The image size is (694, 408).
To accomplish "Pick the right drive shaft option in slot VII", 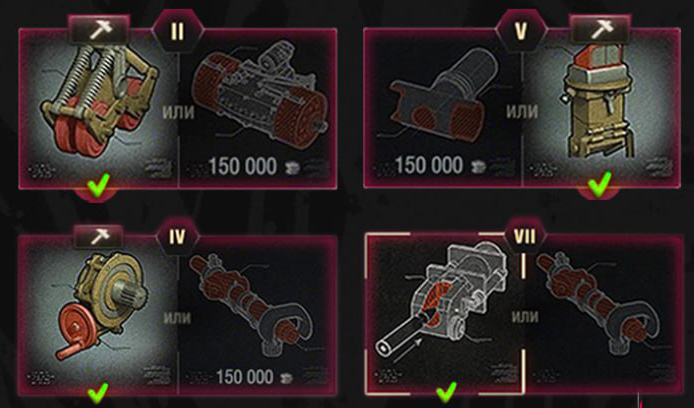I will coord(604,313).
